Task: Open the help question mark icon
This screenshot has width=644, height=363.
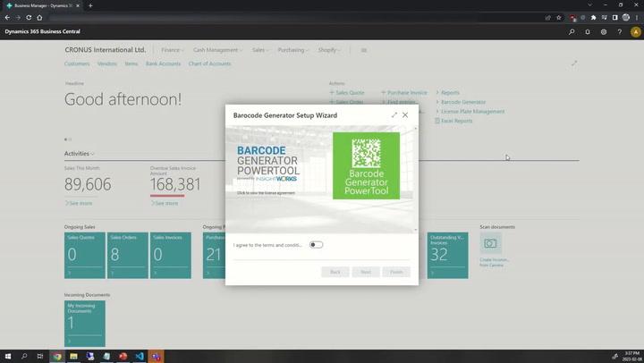Action: [x=619, y=31]
